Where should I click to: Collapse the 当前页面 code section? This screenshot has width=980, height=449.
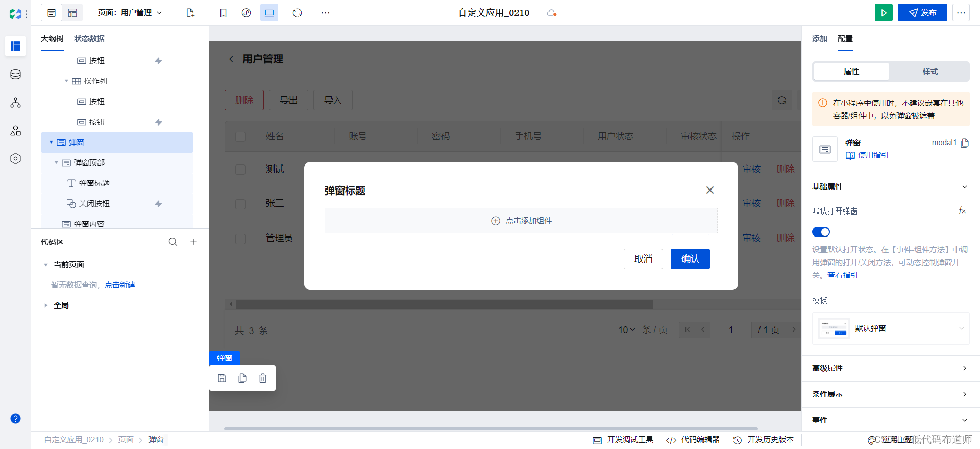point(46,265)
